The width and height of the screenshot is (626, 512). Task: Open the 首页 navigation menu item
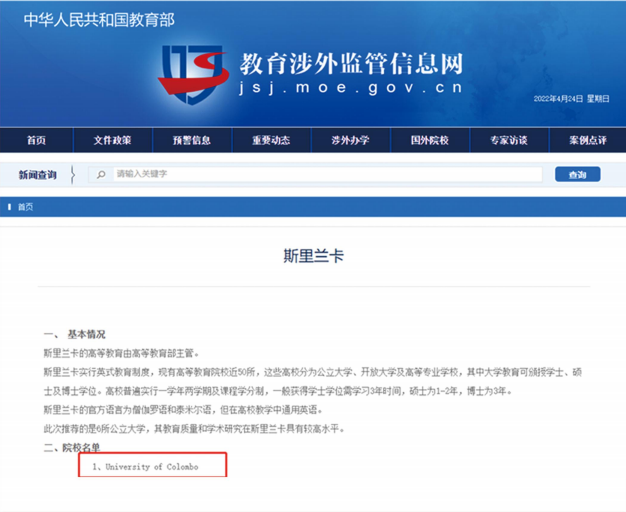point(36,140)
